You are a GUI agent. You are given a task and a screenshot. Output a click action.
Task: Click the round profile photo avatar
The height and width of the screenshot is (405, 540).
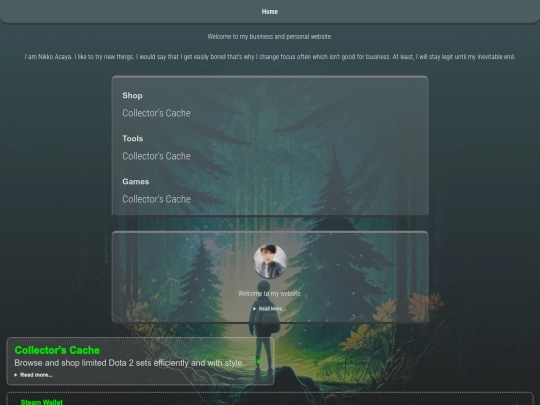(270, 261)
